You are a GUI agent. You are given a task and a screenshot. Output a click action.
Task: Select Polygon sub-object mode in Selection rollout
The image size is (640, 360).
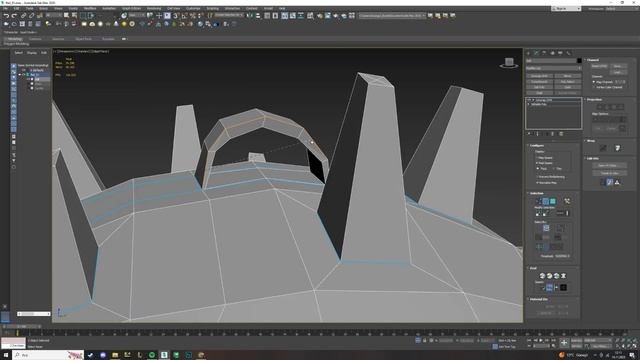pos(553,201)
